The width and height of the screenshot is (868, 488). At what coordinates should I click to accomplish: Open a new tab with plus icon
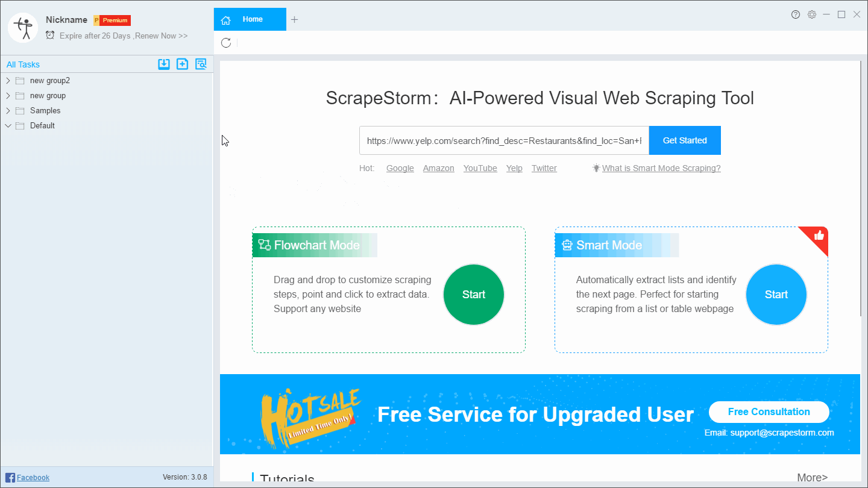point(294,19)
